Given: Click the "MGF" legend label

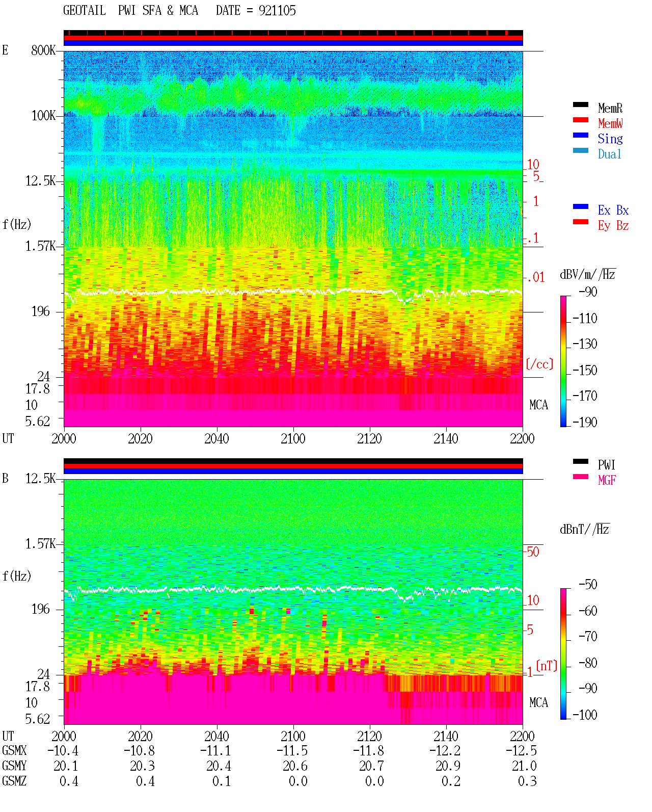Looking at the screenshot, I should click(x=607, y=480).
